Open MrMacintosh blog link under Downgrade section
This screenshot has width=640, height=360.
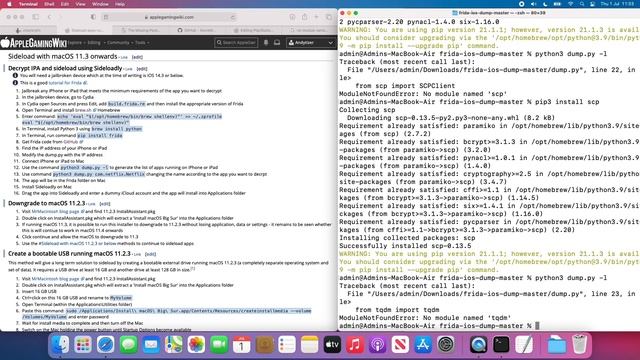click(x=58, y=211)
